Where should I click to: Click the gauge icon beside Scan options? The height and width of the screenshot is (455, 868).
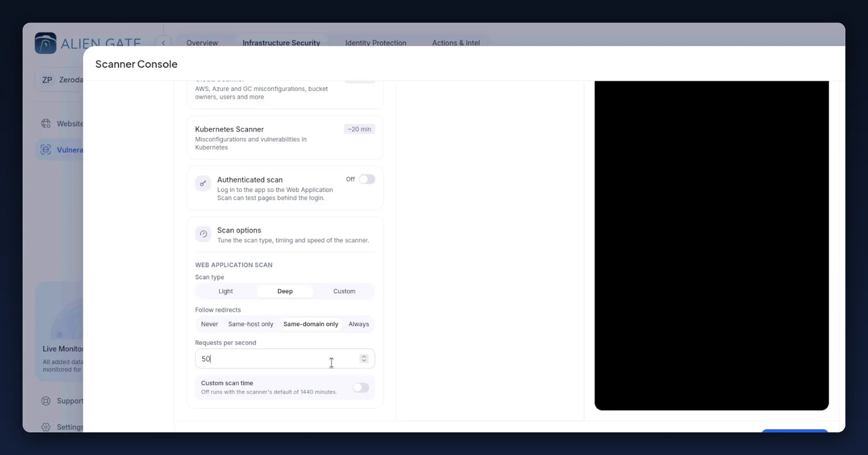(203, 234)
